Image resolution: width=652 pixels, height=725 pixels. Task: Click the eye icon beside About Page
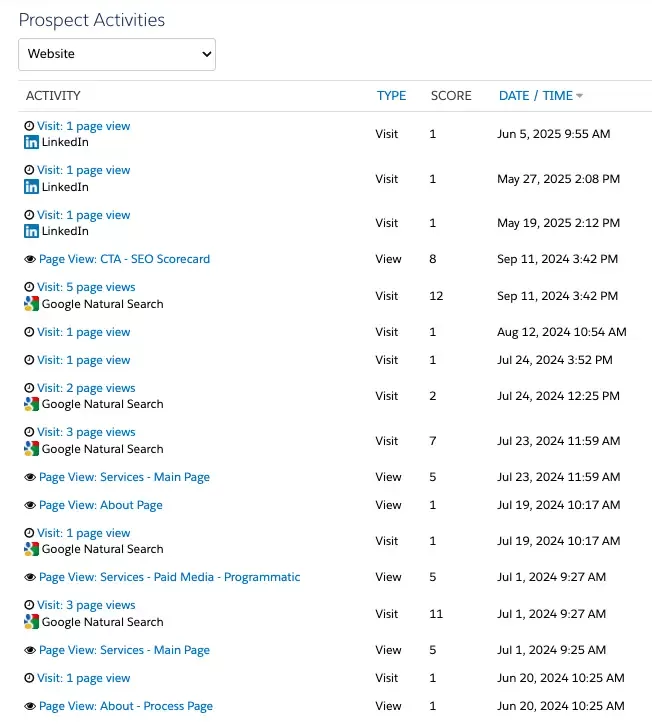pos(30,505)
